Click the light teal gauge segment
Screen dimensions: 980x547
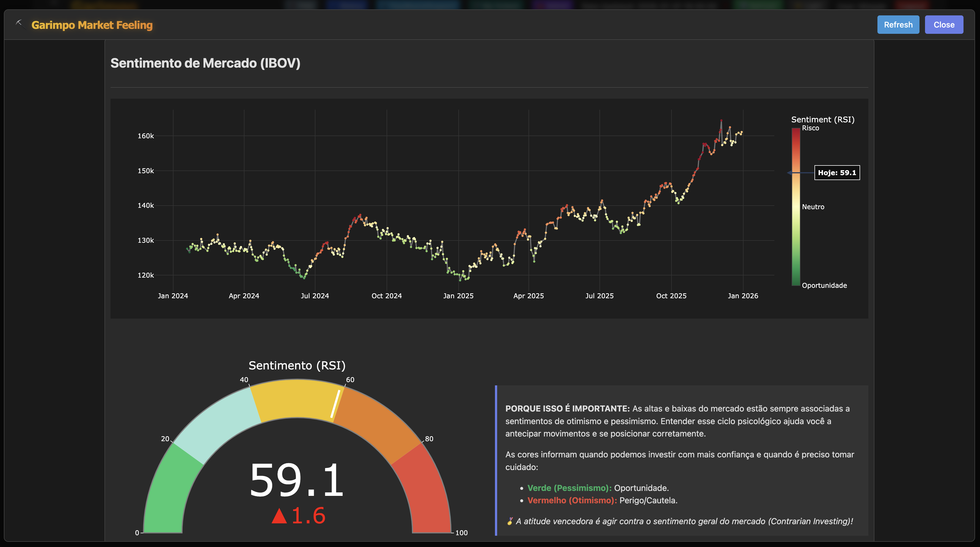point(219,424)
